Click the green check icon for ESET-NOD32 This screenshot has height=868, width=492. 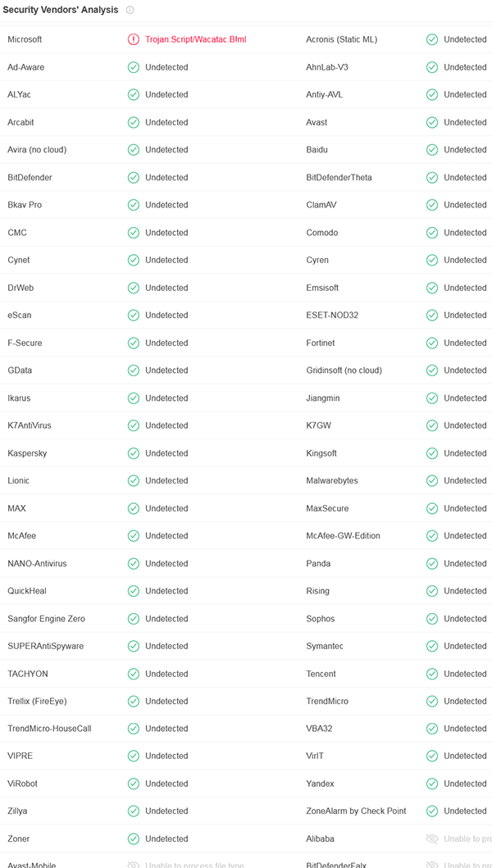coord(432,315)
